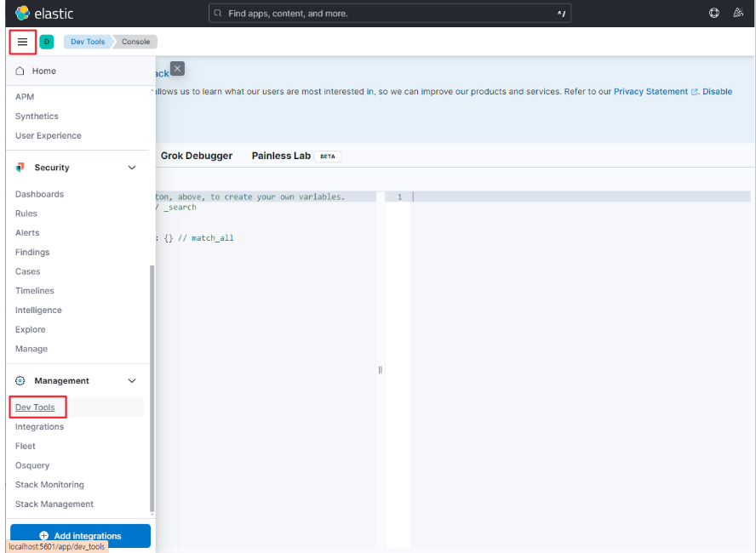This screenshot has height=553, width=756.
Task: Switch to the Painless Lab tab
Action: pyautogui.click(x=281, y=156)
